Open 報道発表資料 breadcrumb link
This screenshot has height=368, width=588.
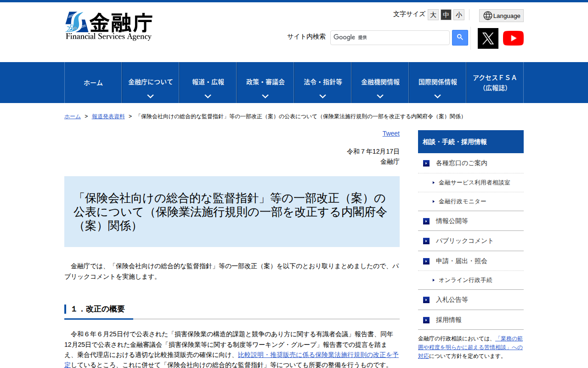[108, 116]
